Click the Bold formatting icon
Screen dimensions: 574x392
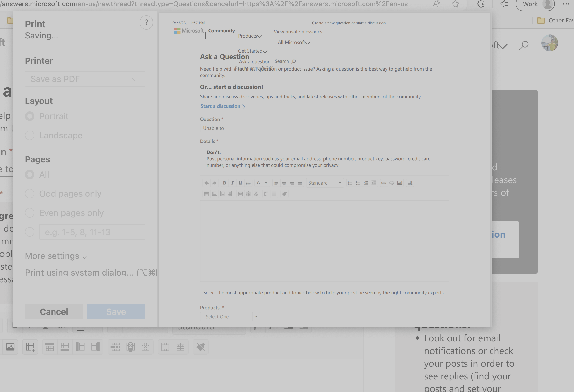tap(224, 182)
